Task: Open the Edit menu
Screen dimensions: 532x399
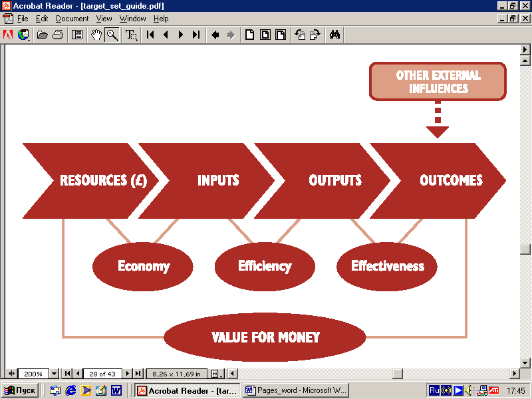Action: tap(42, 19)
